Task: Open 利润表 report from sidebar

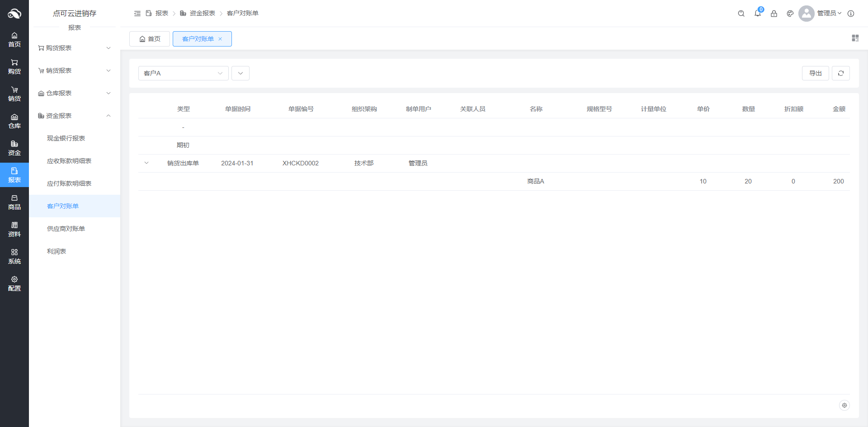Action: [57, 251]
